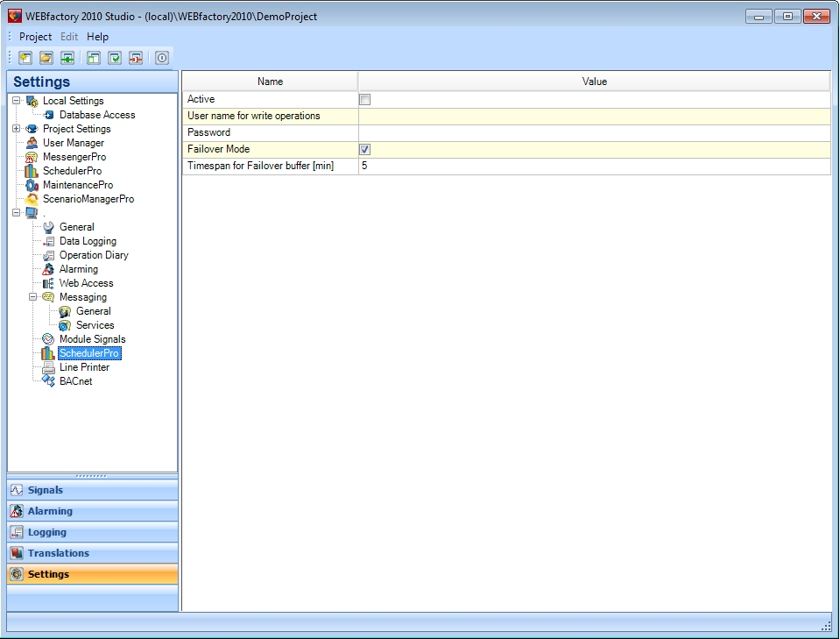The width and height of the screenshot is (840, 639).
Task: Click the Timespan for Failover buffer value
Action: pyautogui.click(x=593, y=166)
